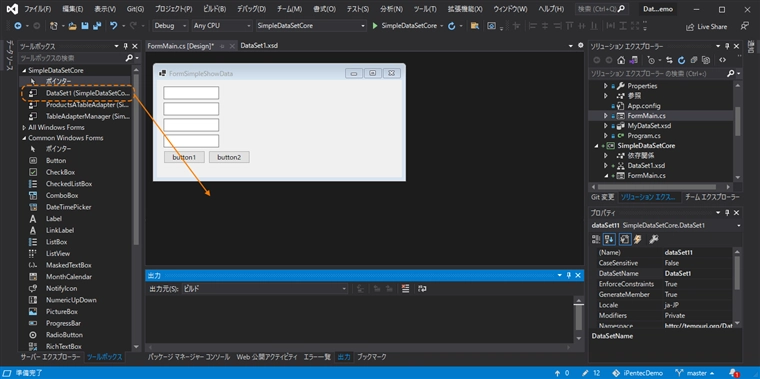Screen dimensions: 760x379
Task: Toggle word wrap in Output window
Action: click(x=422, y=288)
